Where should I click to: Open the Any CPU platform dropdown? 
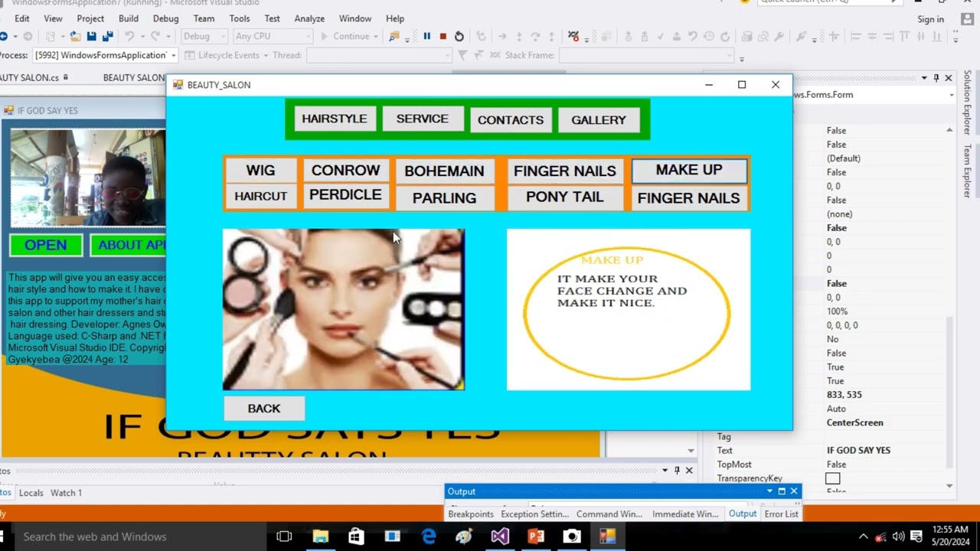272,36
